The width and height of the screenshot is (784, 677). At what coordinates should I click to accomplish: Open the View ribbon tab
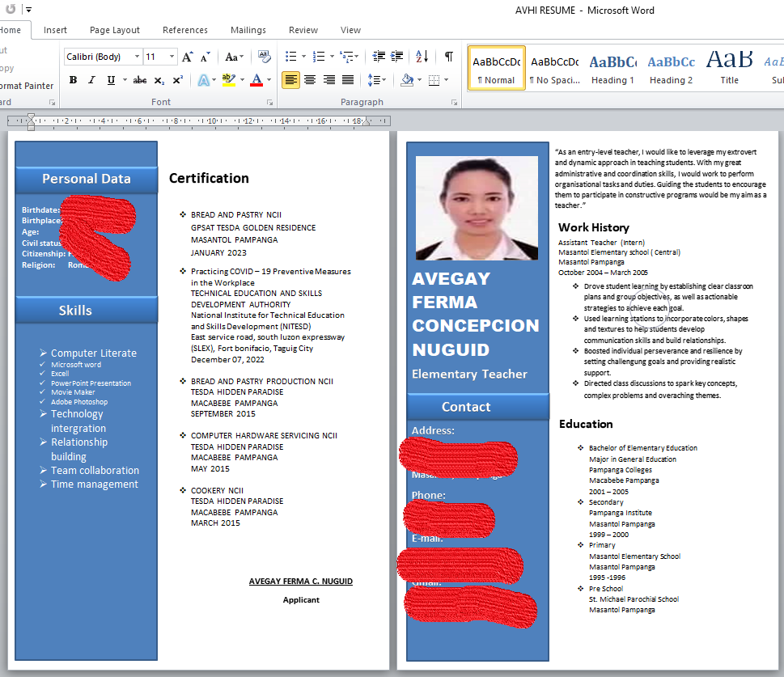pyautogui.click(x=350, y=30)
